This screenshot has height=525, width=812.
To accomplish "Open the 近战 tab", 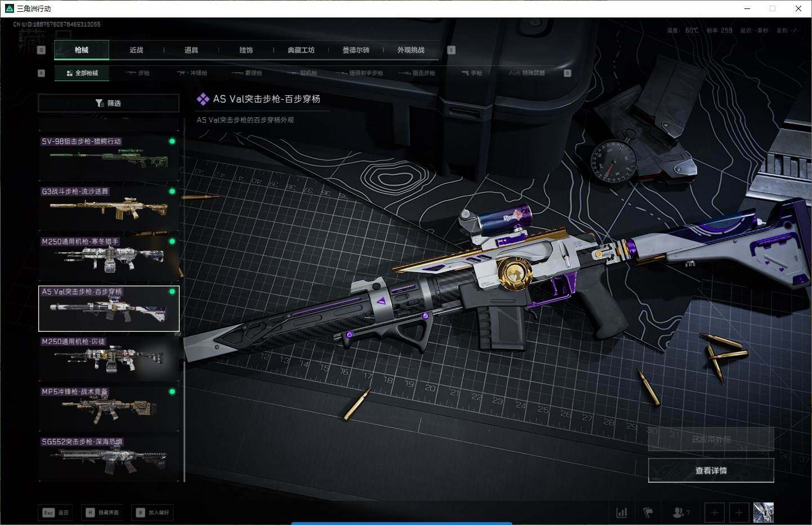I will tap(136, 50).
